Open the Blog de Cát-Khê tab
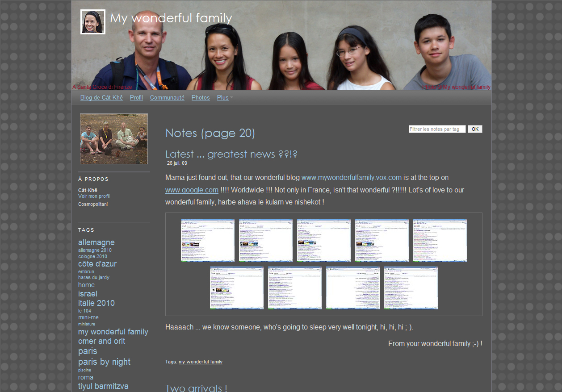 coord(101,98)
